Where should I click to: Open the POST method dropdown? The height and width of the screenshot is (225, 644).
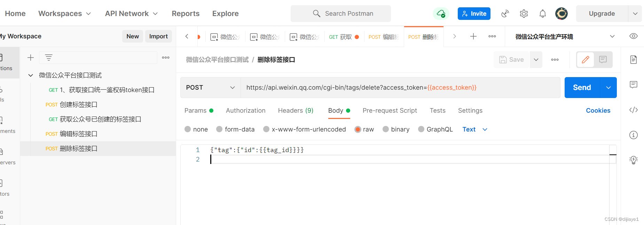tap(211, 88)
